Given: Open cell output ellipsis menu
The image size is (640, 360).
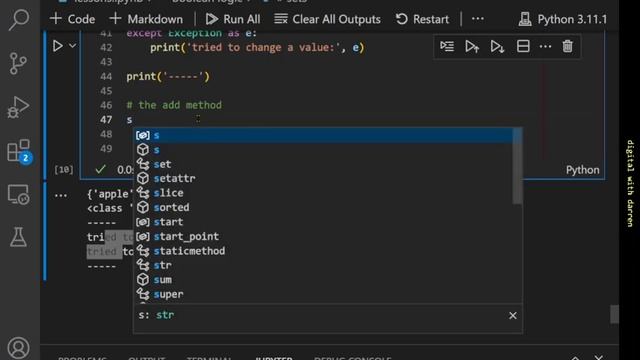Looking at the screenshot, I should [61, 195].
